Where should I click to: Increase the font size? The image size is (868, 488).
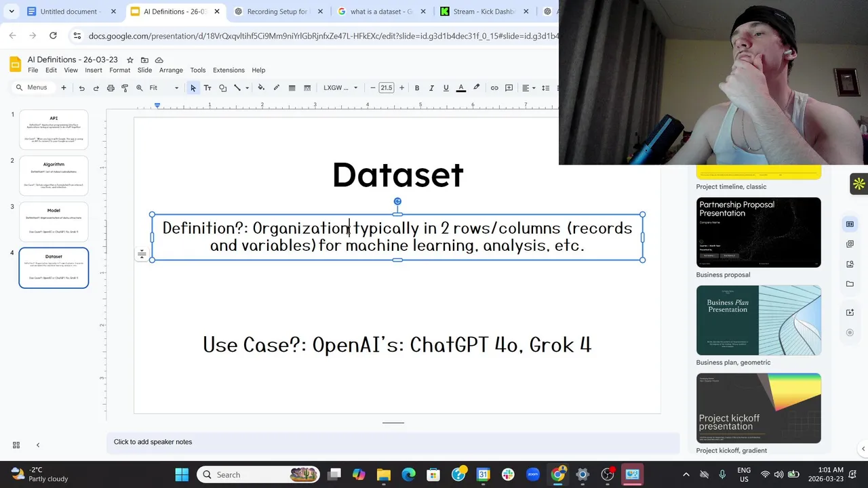coord(401,88)
